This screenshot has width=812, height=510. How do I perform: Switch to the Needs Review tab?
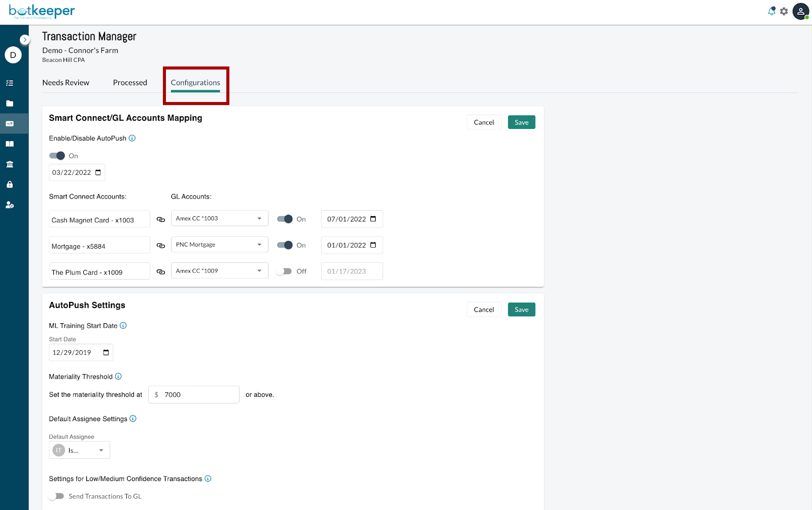(x=66, y=82)
